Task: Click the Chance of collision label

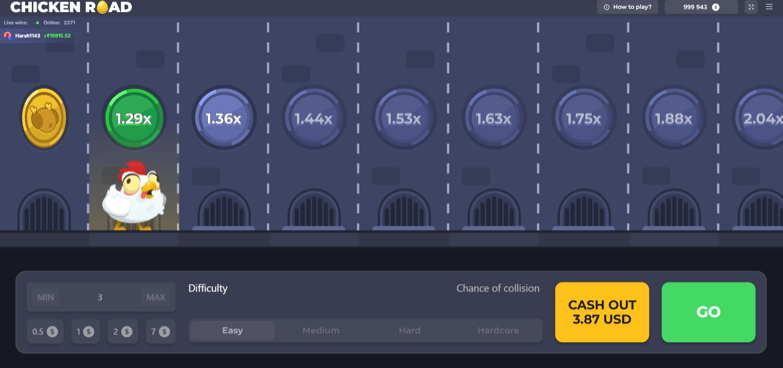Action: (x=498, y=289)
